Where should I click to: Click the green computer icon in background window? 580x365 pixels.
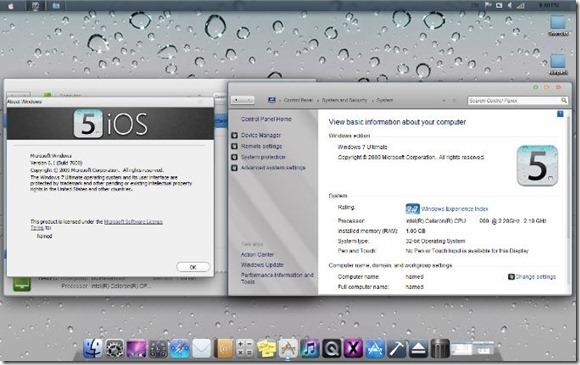click(22, 284)
